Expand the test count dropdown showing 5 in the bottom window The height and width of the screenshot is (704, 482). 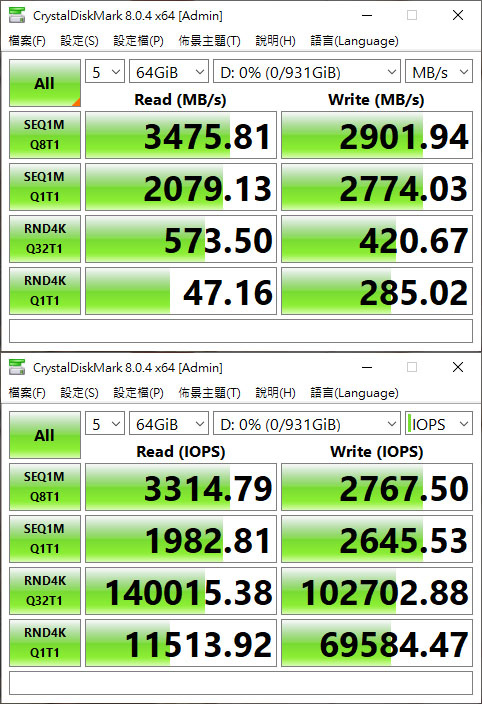click(105, 424)
